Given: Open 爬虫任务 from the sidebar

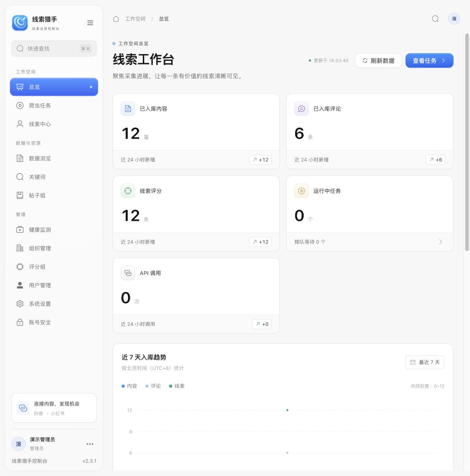Looking at the screenshot, I should [54, 105].
